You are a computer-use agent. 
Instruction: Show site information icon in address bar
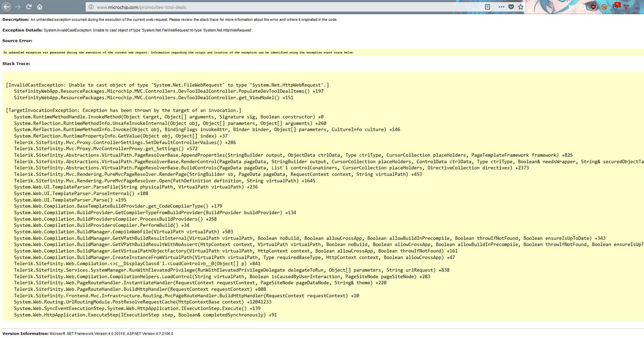tap(92, 8)
